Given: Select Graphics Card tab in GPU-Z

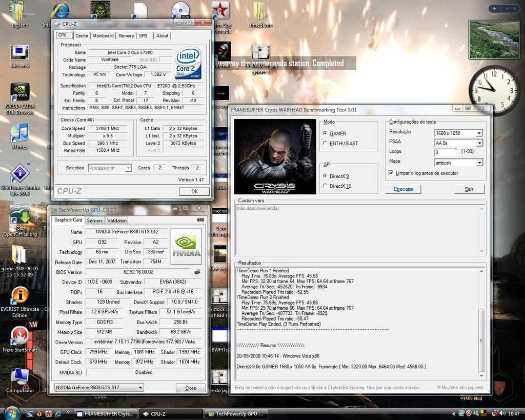Looking at the screenshot, I should (x=68, y=219).
